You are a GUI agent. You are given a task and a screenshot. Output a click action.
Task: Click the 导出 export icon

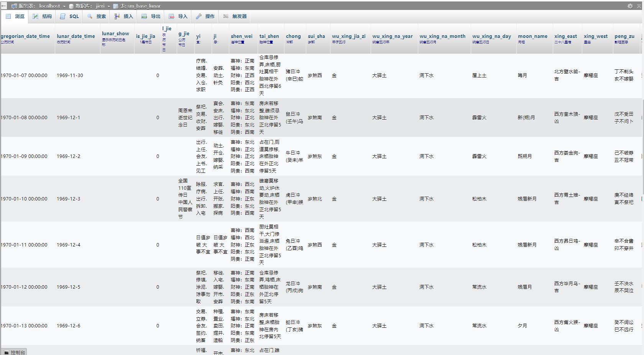pos(144,16)
